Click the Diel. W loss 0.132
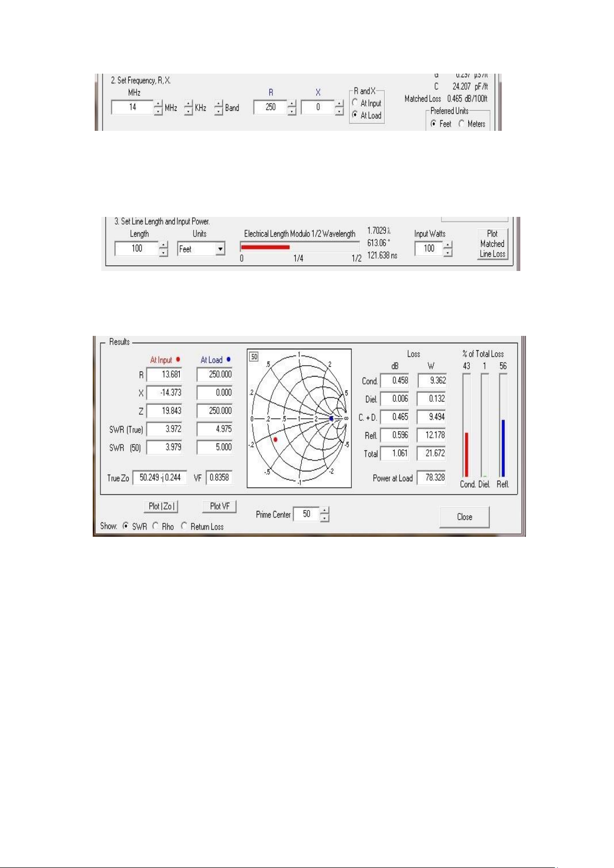Image resolution: width=614 pixels, height=868 pixels. 432,399
